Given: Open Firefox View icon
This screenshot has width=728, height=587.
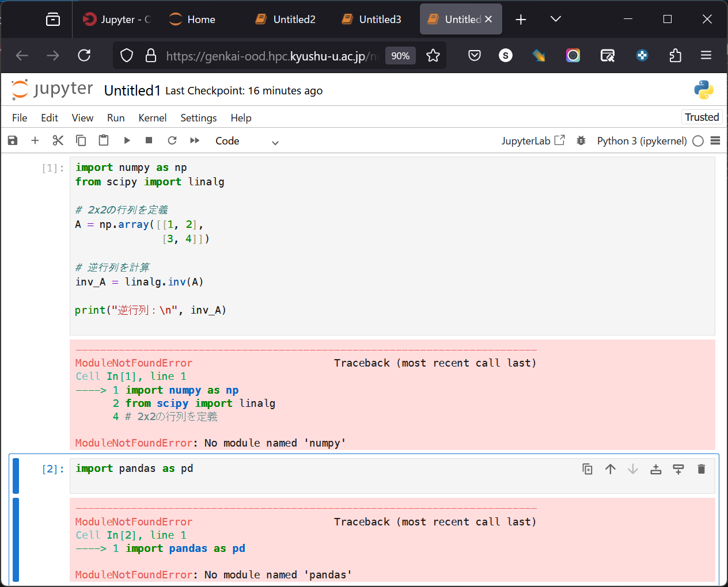Looking at the screenshot, I should click(x=53, y=20).
